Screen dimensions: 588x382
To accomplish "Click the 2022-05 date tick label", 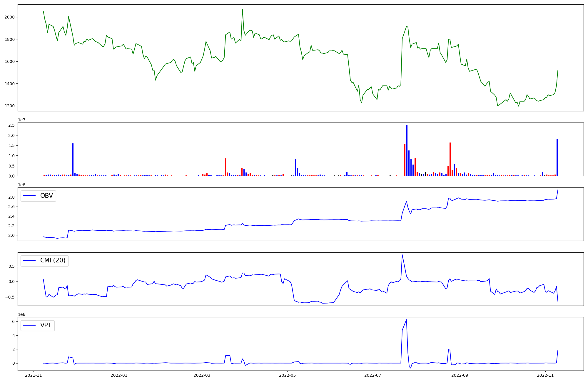I will [x=287, y=375].
